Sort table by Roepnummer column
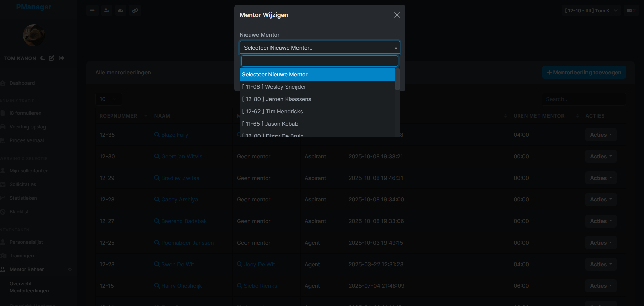This screenshot has height=306, width=644. [123, 116]
